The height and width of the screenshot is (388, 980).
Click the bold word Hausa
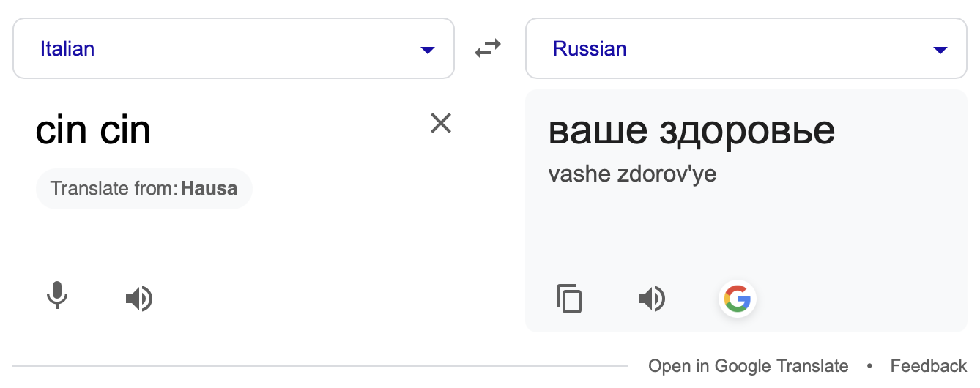[209, 188]
